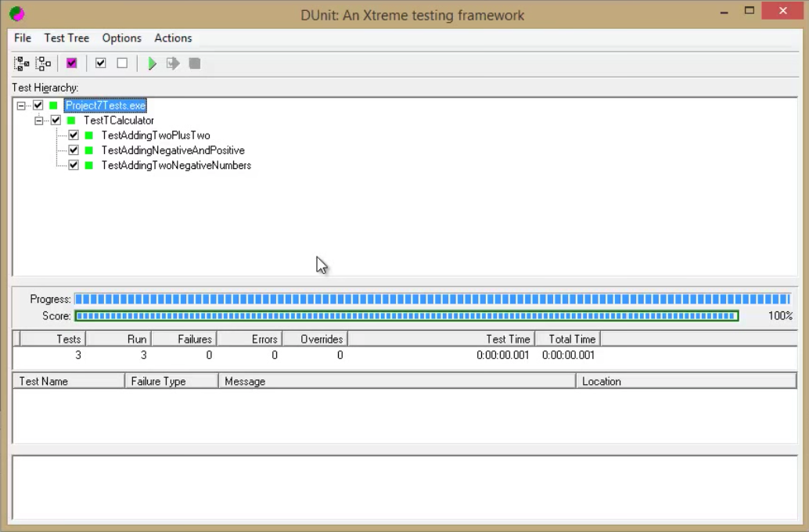
Task: Select Project7Tests.exe in the hierarchy
Action: tap(106, 106)
